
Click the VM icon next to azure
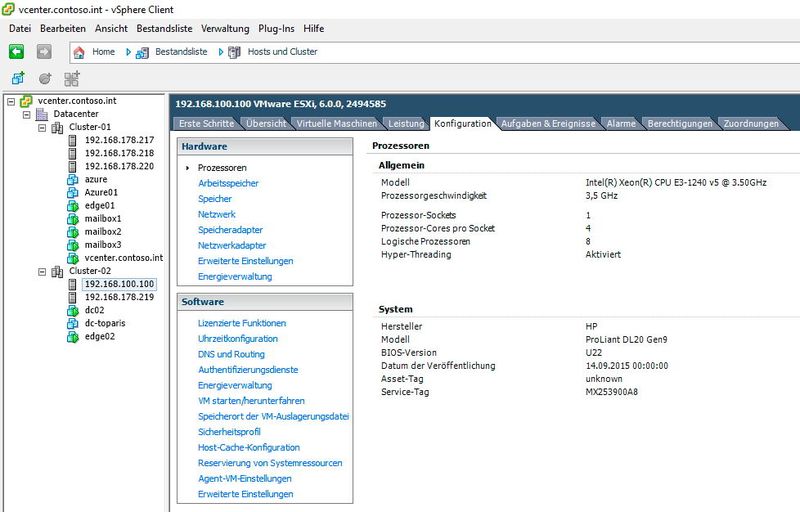coord(72,180)
